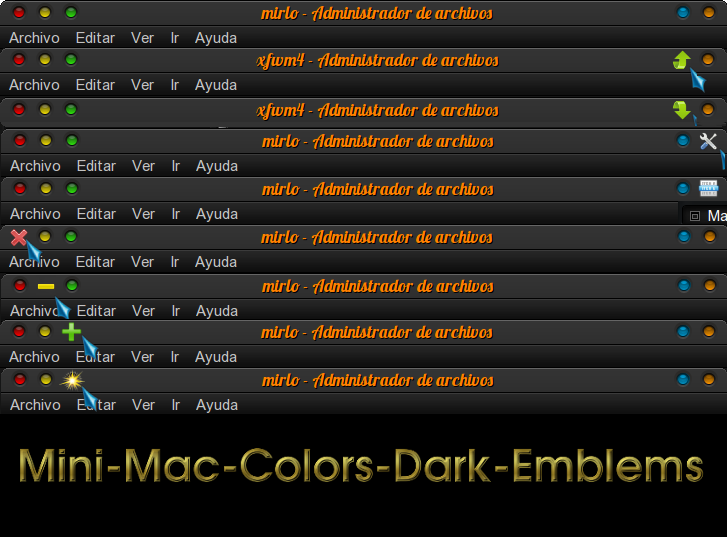Click orange button beside the green up arrow

click(708, 59)
